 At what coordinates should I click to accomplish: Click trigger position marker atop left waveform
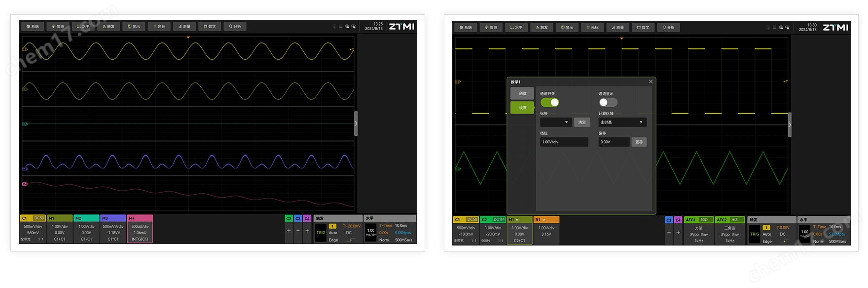point(188,37)
